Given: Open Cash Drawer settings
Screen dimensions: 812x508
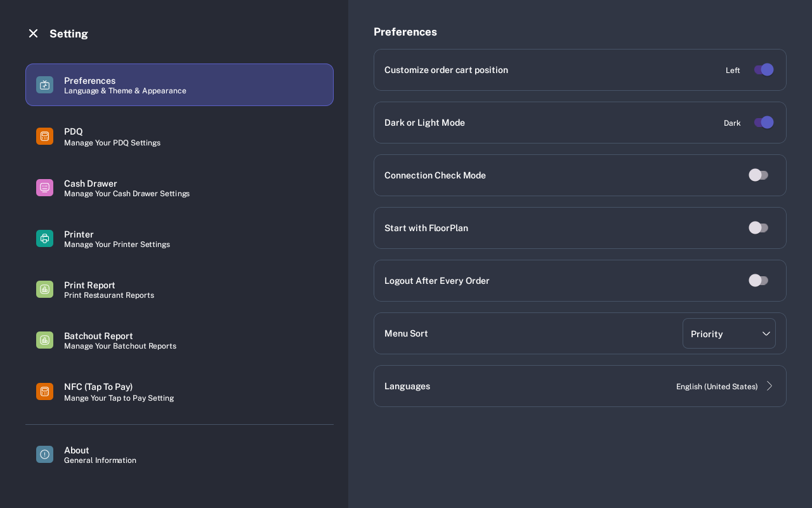Looking at the screenshot, I should [180, 187].
